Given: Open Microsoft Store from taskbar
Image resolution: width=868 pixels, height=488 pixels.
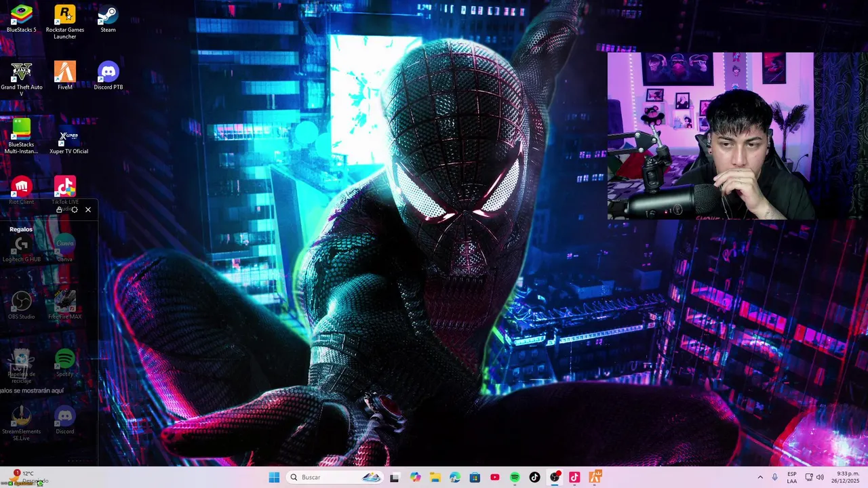Looking at the screenshot, I should tap(475, 477).
